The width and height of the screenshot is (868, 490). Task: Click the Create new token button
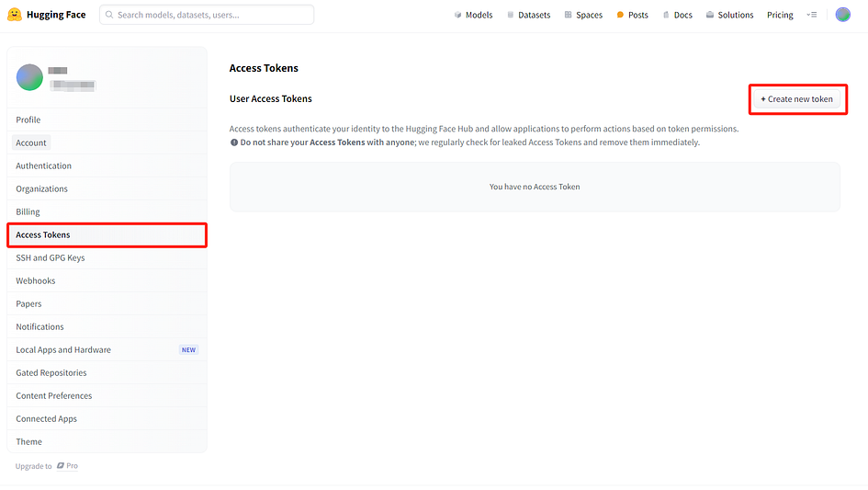[796, 99]
